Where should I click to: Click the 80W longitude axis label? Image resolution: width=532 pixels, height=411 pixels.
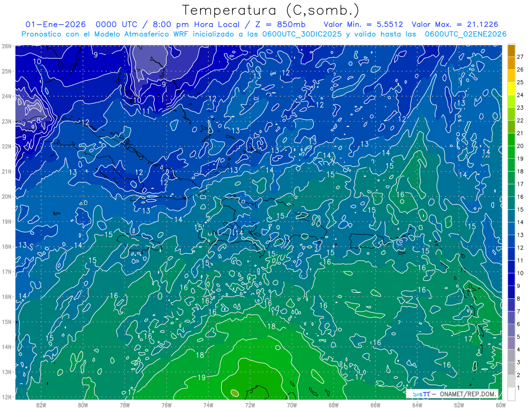[82, 405]
